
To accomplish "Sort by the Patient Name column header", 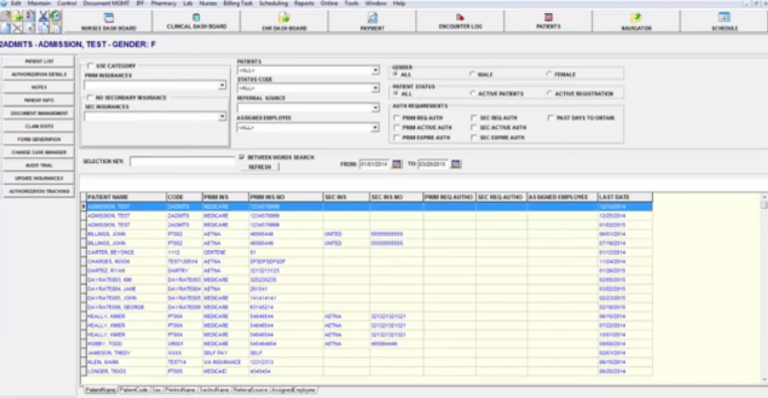I will (126, 197).
